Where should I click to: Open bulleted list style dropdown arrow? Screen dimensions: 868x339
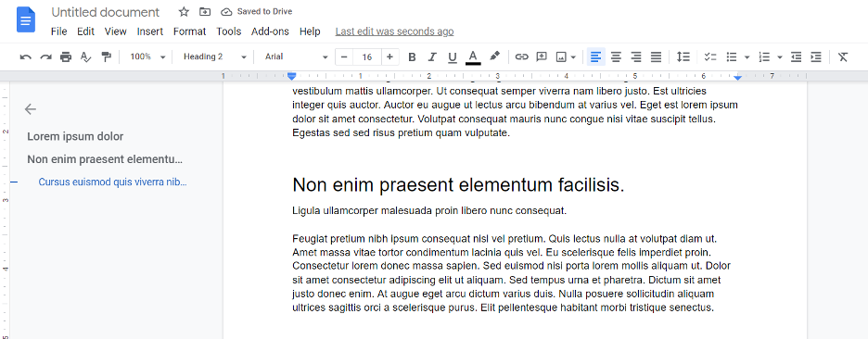point(747,56)
